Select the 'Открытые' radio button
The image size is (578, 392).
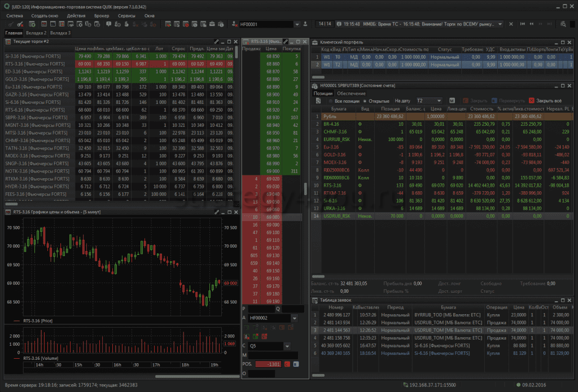coord(364,100)
